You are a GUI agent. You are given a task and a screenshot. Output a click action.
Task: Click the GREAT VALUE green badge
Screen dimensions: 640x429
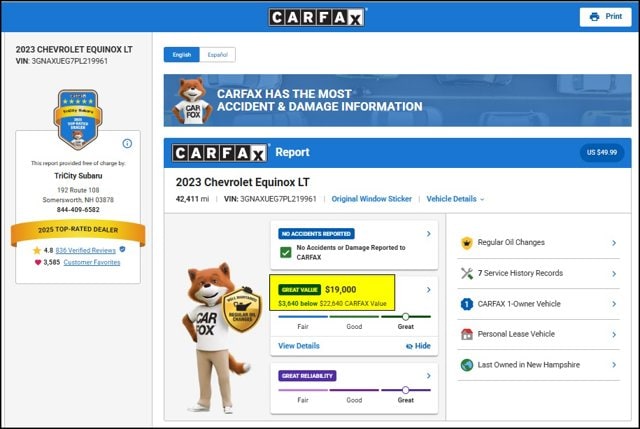[300, 290]
